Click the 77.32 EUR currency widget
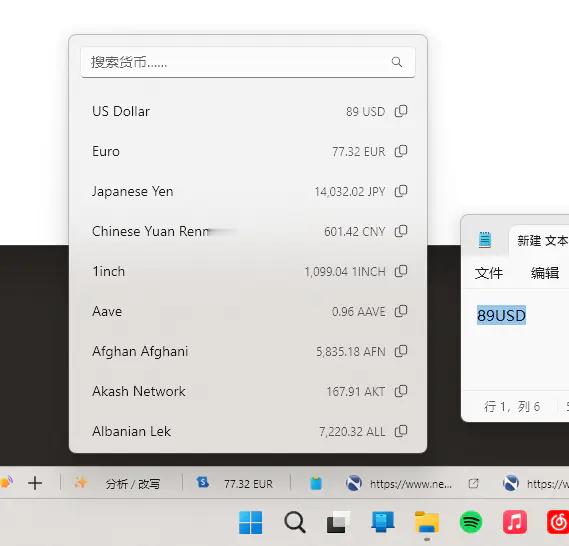The image size is (569, 546). [x=234, y=483]
